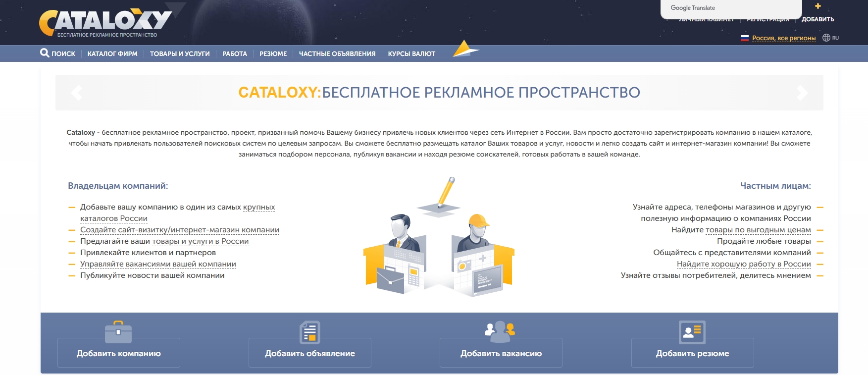
Task: Follow link товары по выгодным ценам
Action: tap(758, 230)
